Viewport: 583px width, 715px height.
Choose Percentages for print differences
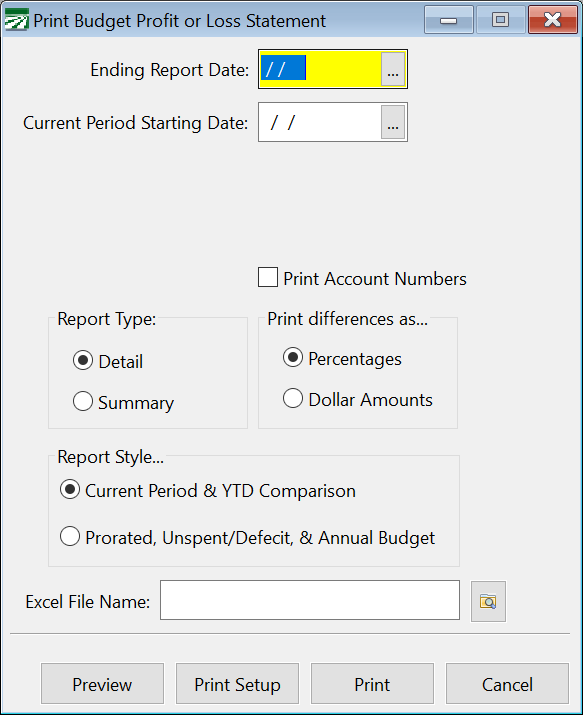[293, 358]
